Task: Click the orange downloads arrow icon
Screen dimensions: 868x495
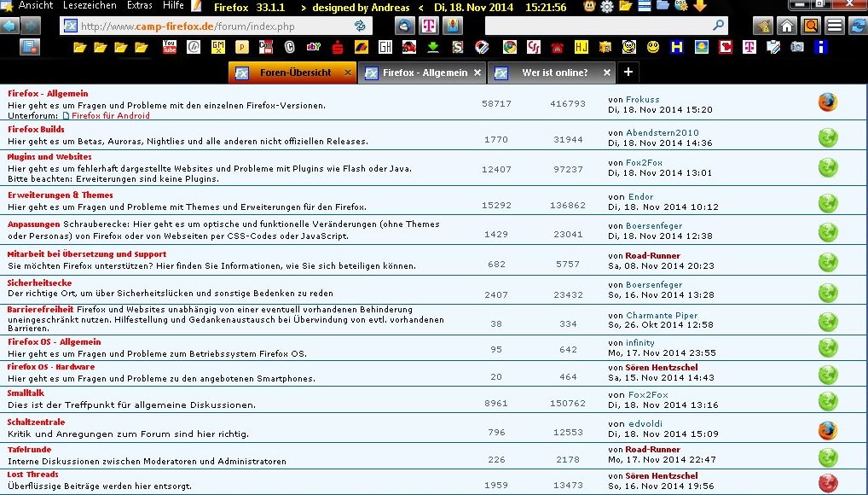Action: (700, 7)
